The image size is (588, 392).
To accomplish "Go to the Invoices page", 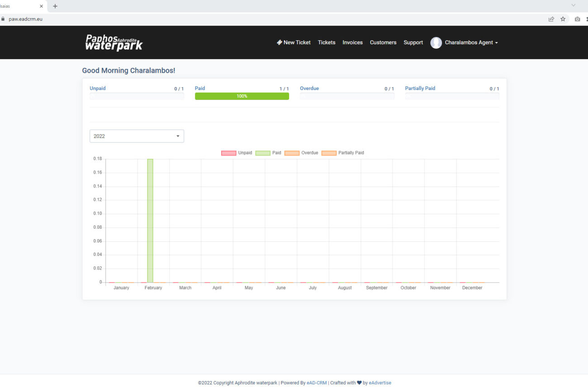I will click(x=352, y=43).
